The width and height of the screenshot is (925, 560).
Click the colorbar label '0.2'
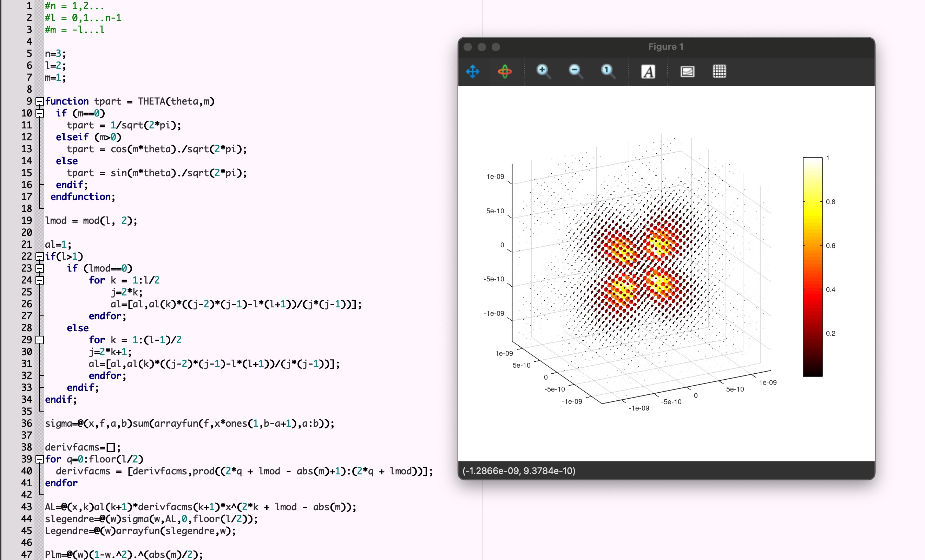tap(831, 333)
